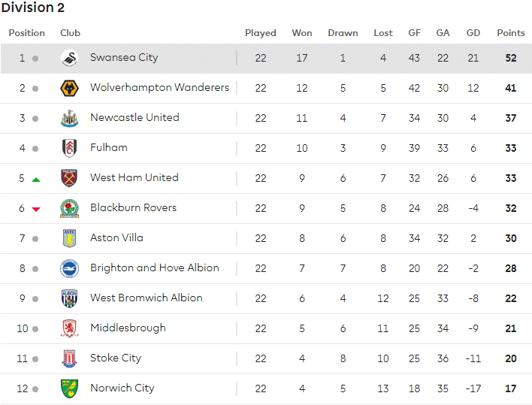The image size is (532, 405).
Task: Click the Wolverhampton Wanderers wolf badge
Action: pos(70,89)
